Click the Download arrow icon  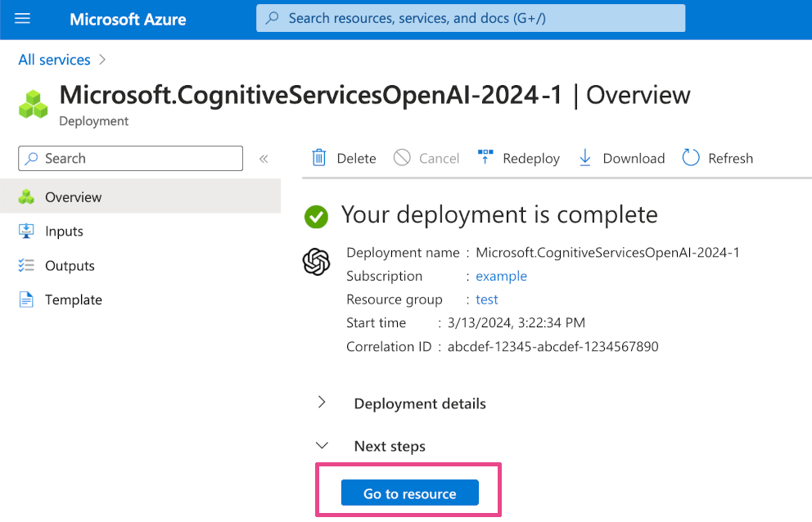[x=585, y=158]
